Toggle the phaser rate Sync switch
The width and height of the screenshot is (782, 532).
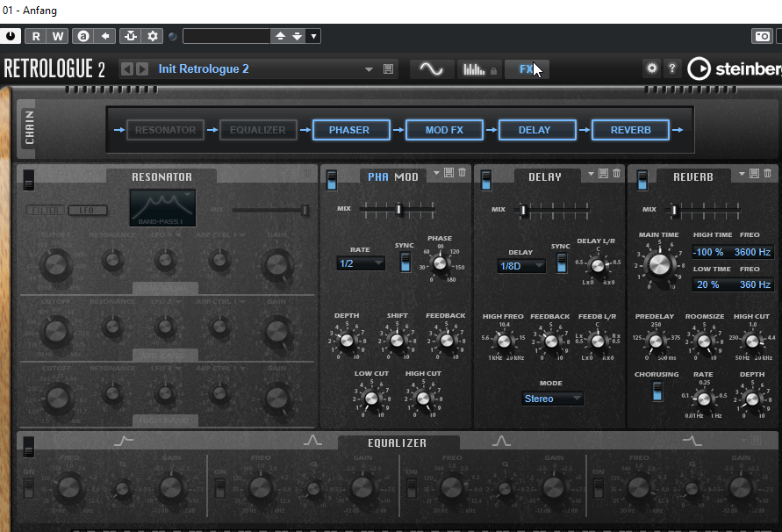(x=405, y=262)
